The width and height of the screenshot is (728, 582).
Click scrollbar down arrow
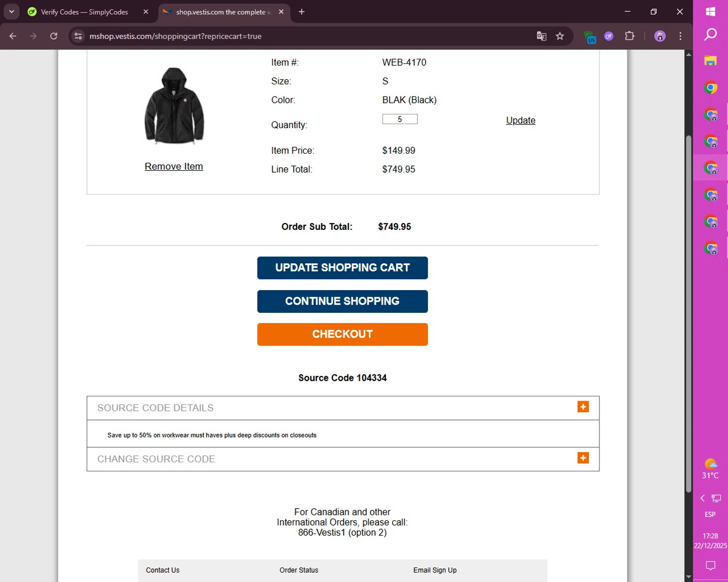coord(688,577)
